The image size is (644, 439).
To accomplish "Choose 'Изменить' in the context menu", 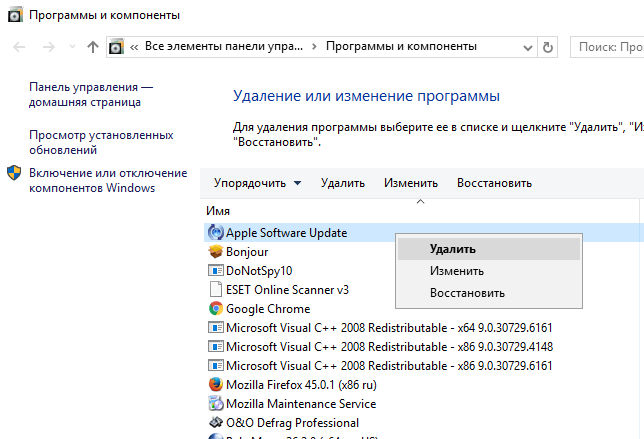I will pyautogui.click(x=489, y=271).
